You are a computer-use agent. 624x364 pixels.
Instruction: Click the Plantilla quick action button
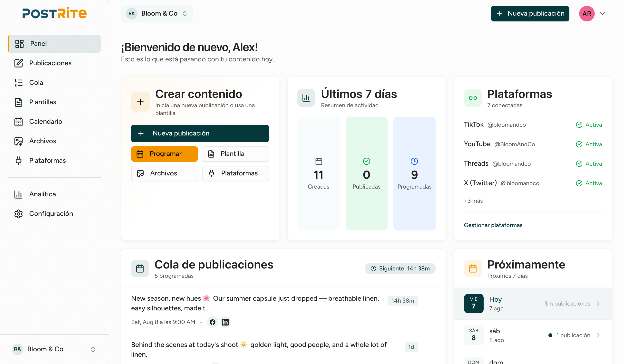pyautogui.click(x=235, y=154)
